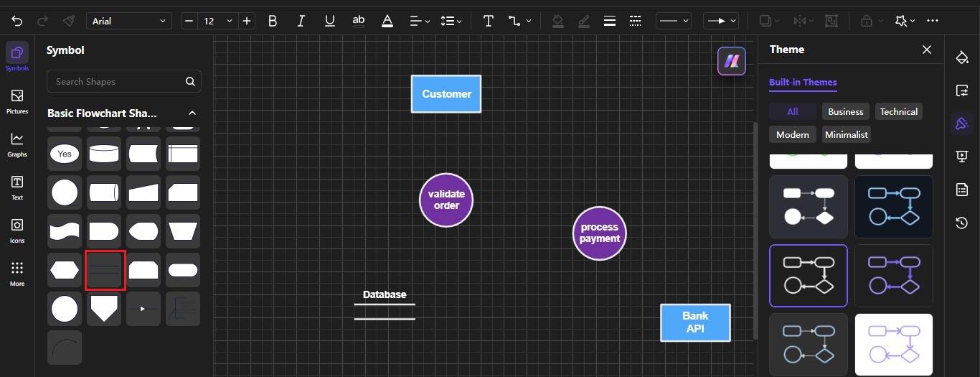Click the Customer box on canvas
The height and width of the screenshot is (377, 980).
(x=446, y=94)
